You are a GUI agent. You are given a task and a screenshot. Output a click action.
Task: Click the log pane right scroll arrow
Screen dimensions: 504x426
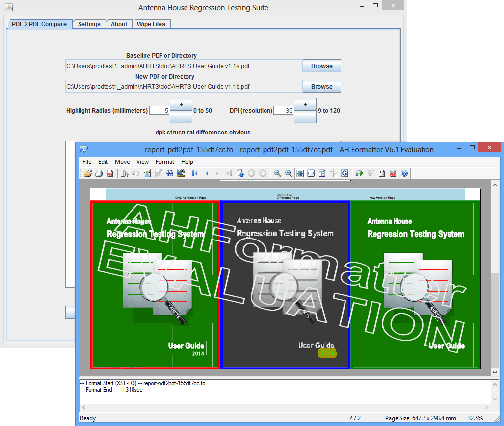487,407
